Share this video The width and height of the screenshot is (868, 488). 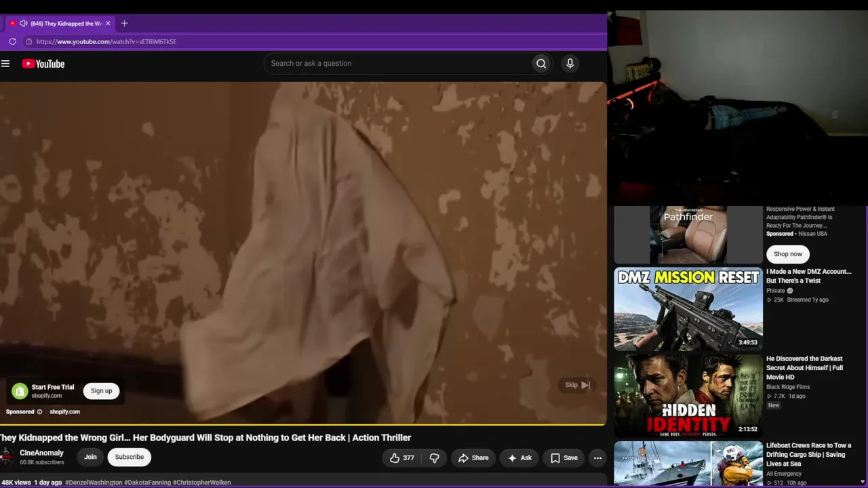click(x=473, y=458)
